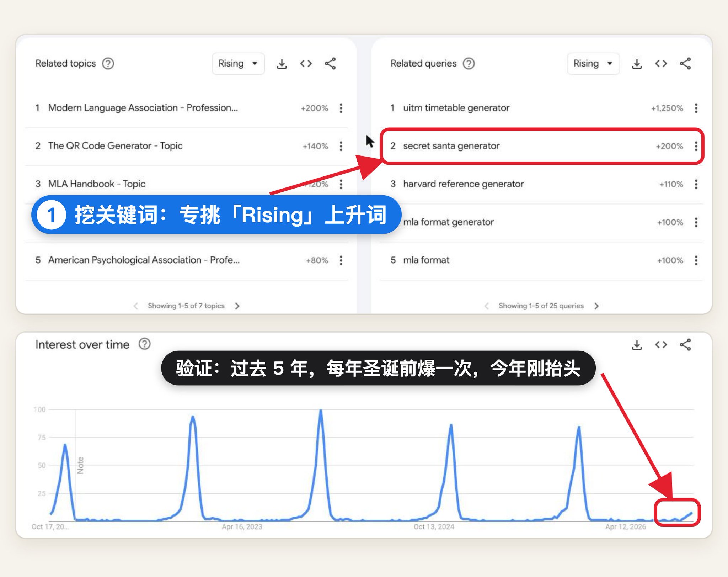The width and height of the screenshot is (728, 577).
Task: Open more options for The QR Code Generator
Action: (x=341, y=146)
